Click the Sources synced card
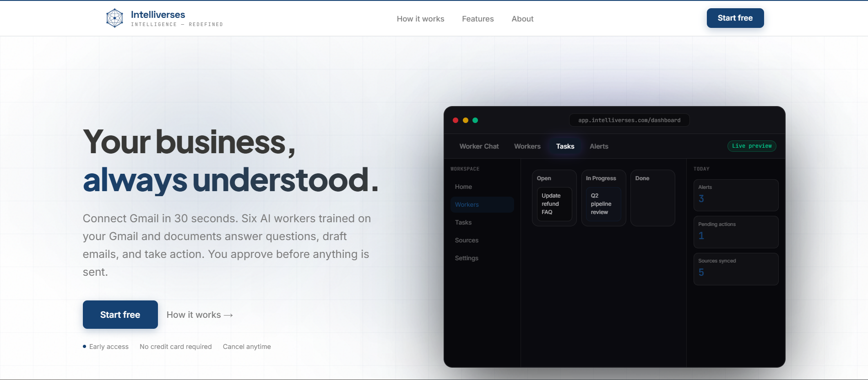This screenshot has height=380, width=868. pyautogui.click(x=736, y=269)
